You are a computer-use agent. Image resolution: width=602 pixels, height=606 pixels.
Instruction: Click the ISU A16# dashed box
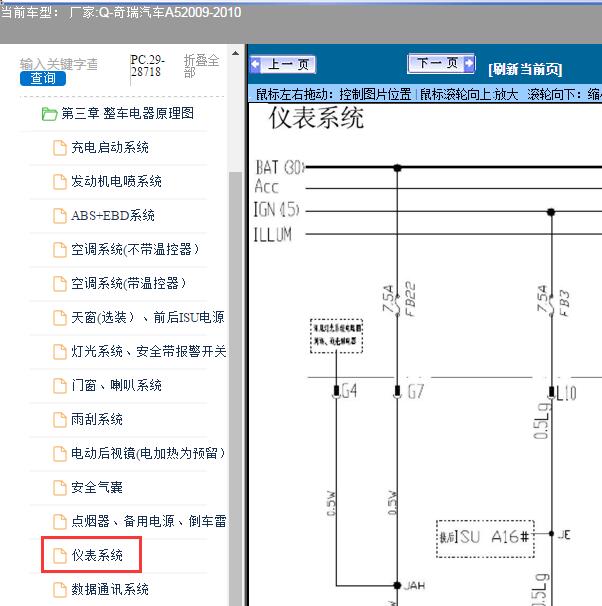click(x=485, y=538)
